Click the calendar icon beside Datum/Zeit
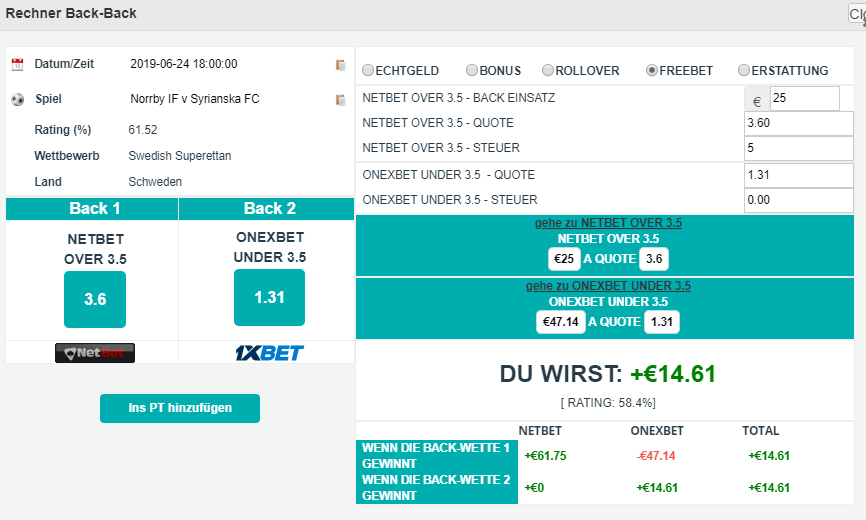The width and height of the screenshot is (866, 520). (x=18, y=65)
